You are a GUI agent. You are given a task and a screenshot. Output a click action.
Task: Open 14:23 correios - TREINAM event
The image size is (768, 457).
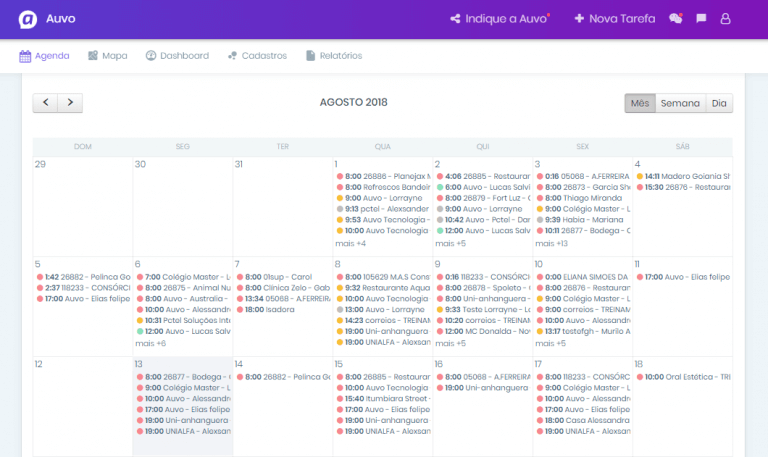(x=383, y=320)
